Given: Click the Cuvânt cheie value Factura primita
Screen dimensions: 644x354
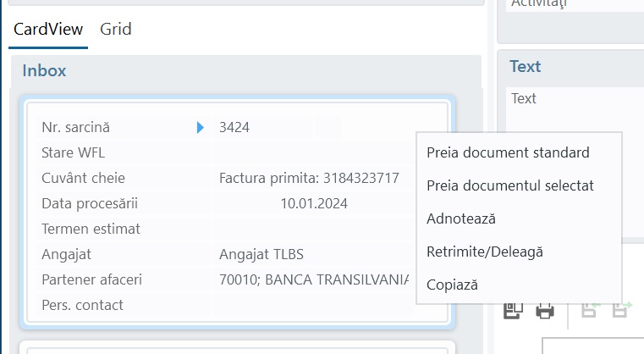Looking at the screenshot, I should [309, 178].
